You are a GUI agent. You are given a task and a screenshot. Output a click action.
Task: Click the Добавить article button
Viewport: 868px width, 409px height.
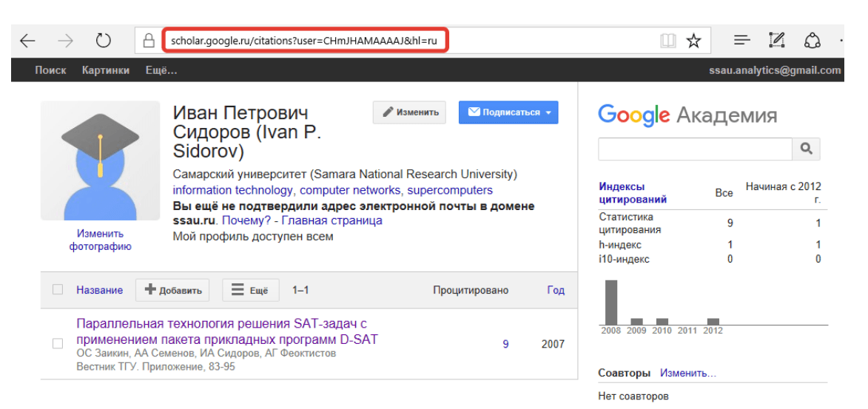click(172, 290)
